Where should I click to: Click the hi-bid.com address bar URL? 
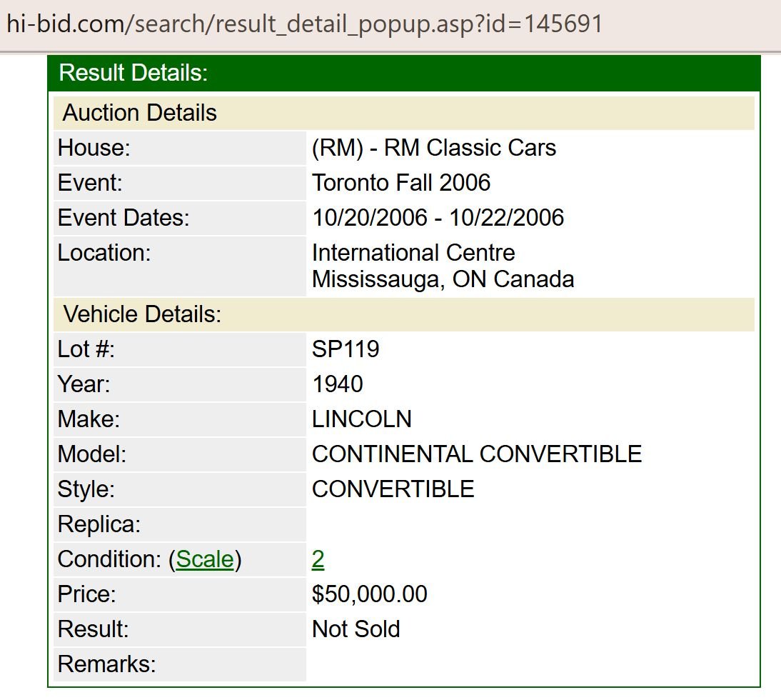[304, 24]
